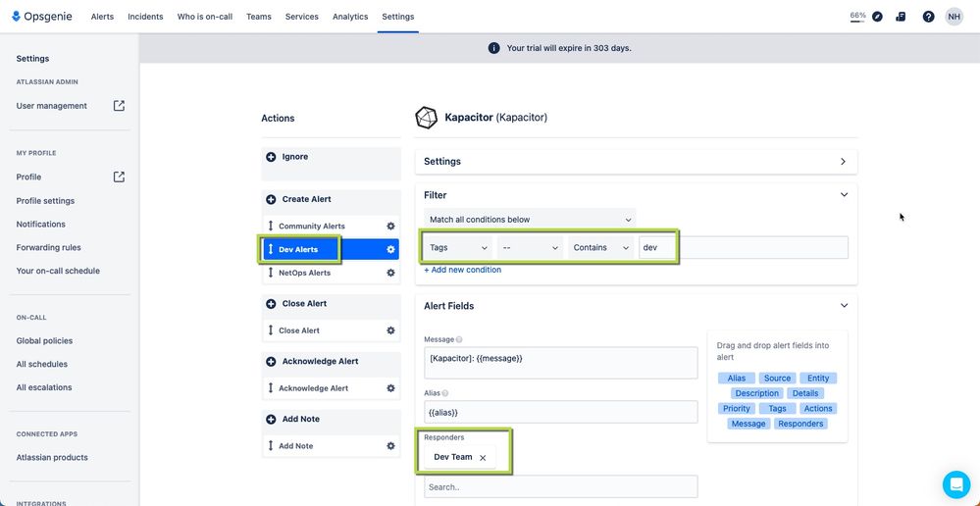Click the Opsgenie logo
Image resolution: width=980 pixels, height=506 pixels.
pos(42,17)
